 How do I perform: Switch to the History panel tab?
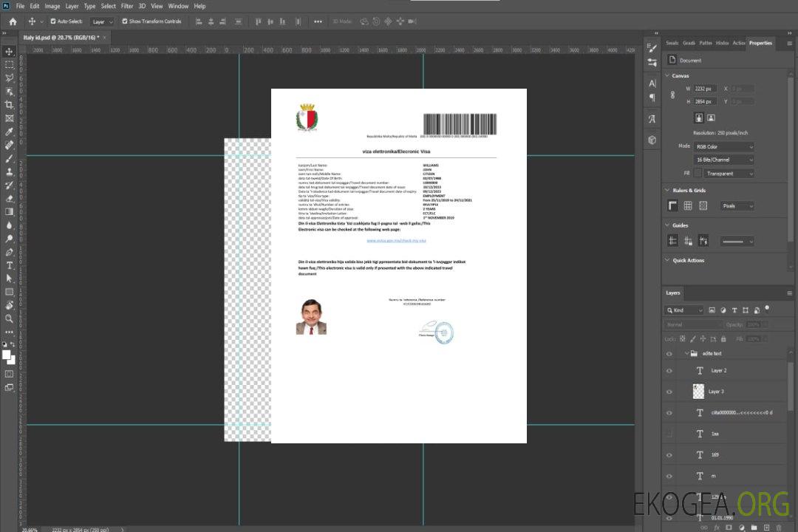pos(722,43)
